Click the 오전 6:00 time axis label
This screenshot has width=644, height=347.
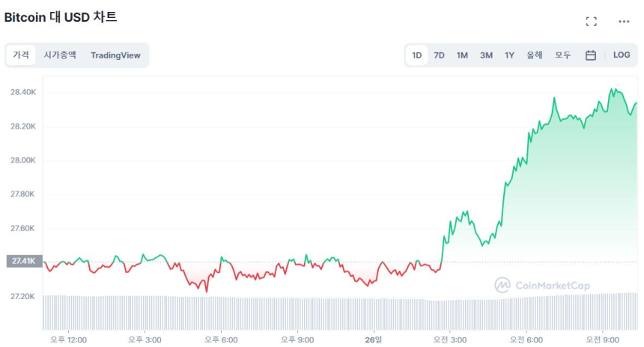[527, 340]
